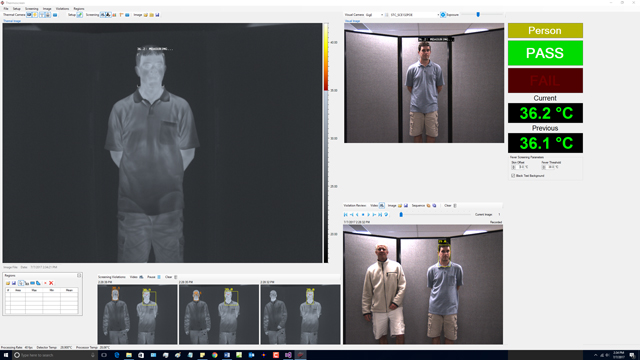
Task: Open regions file folder icon in Regions panel
Action: click(x=8, y=283)
